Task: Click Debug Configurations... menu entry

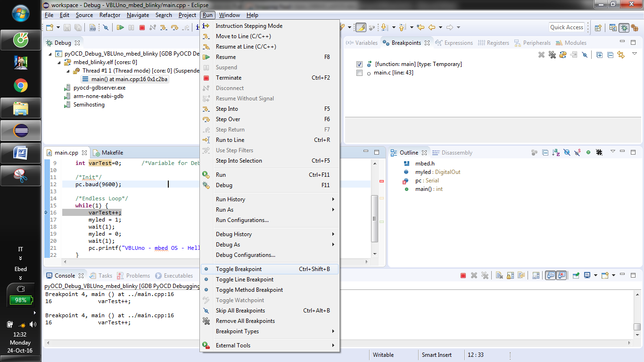Action: coord(269,255)
